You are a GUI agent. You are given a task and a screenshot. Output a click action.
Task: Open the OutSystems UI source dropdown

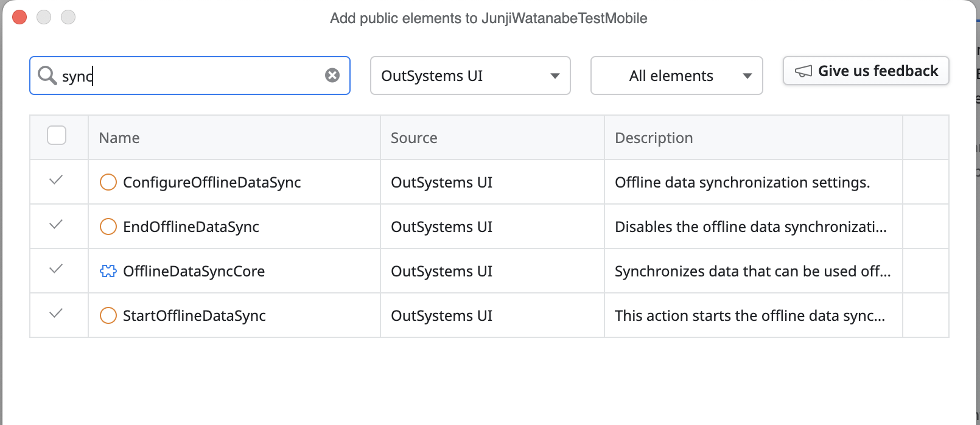click(x=470, y=76)
